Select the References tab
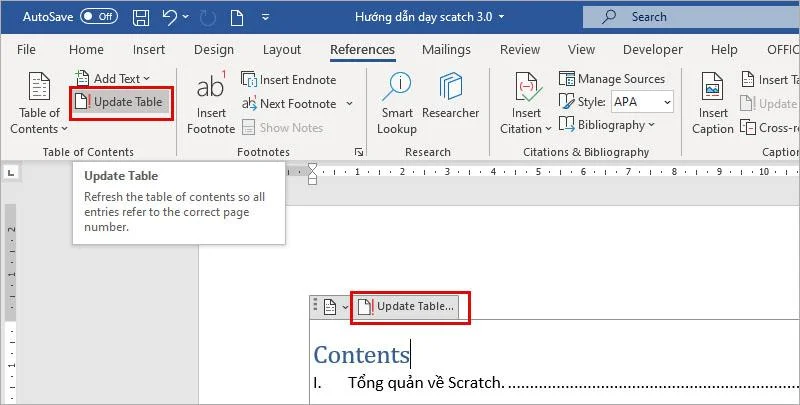The image size is (800, 405). click(x=362, y=49)
